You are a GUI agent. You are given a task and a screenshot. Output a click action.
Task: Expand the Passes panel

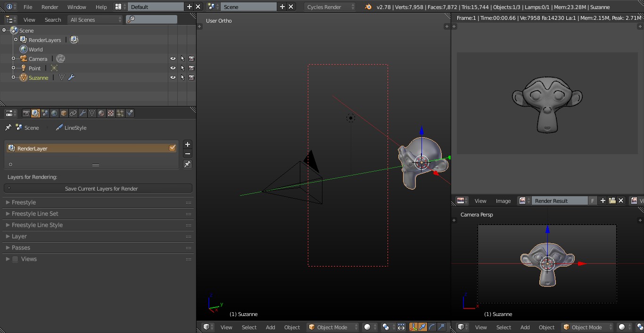[21, 248]
